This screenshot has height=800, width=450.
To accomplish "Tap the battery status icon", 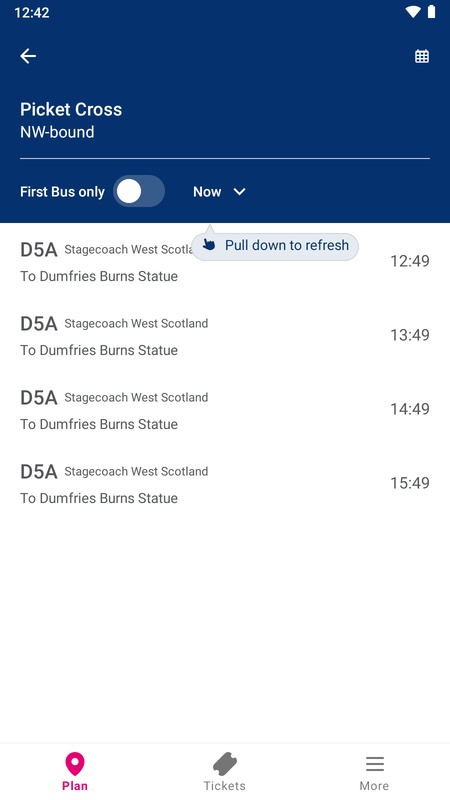I will point(432,12).
